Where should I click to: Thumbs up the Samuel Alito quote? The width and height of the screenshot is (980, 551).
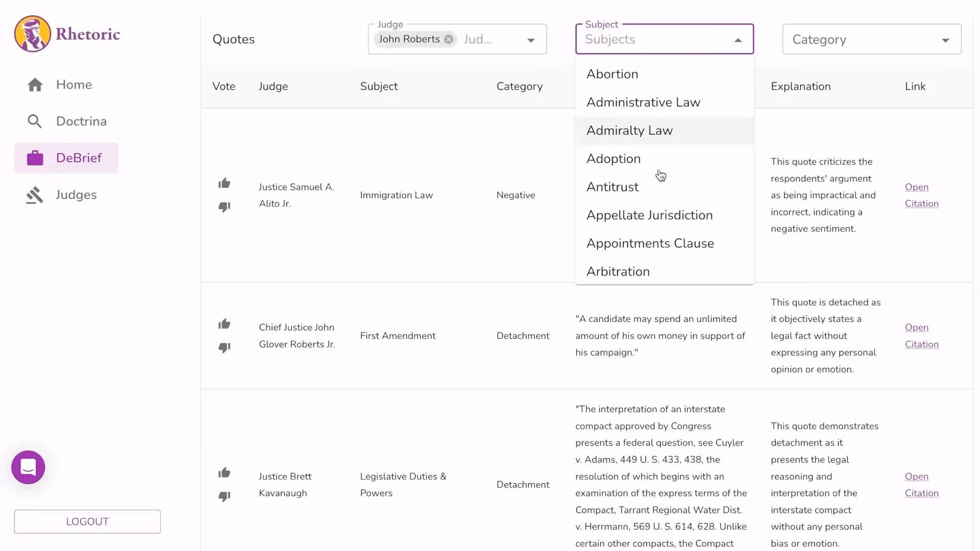pyautogui.click(x=224, y=183)
